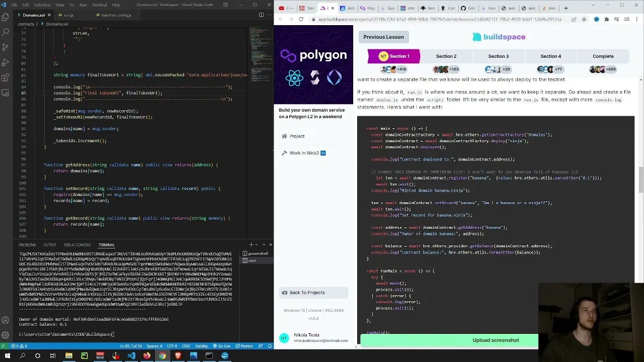
Task: Open editor More Actions ellipsis
Action: [x=269, y=15]
